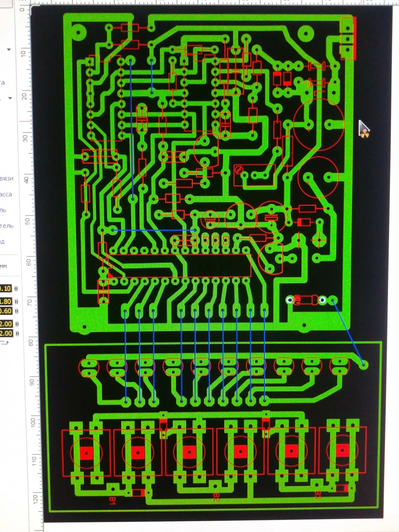Image resolution: width=399 pixels, height=532 pixels.
Task: Select the 'вязи' (connections) tool in the sidebar
Action: click(7, 179)
